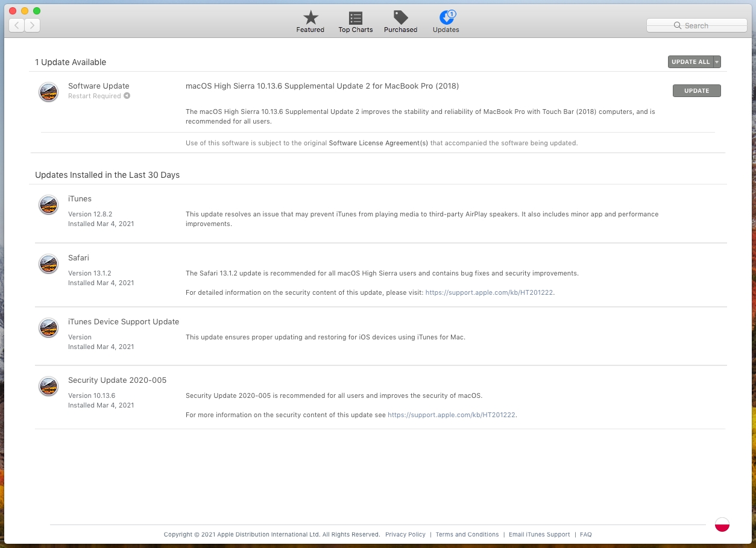Click the 'Security Update 2020-005' name

117,380
